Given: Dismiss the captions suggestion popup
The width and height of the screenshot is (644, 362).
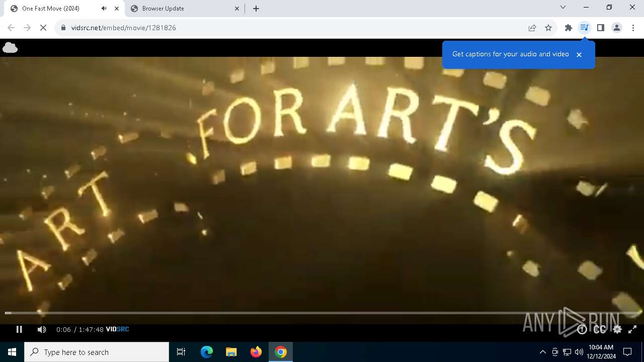Looking at the screenshot, I should click(x=579, y=54).
